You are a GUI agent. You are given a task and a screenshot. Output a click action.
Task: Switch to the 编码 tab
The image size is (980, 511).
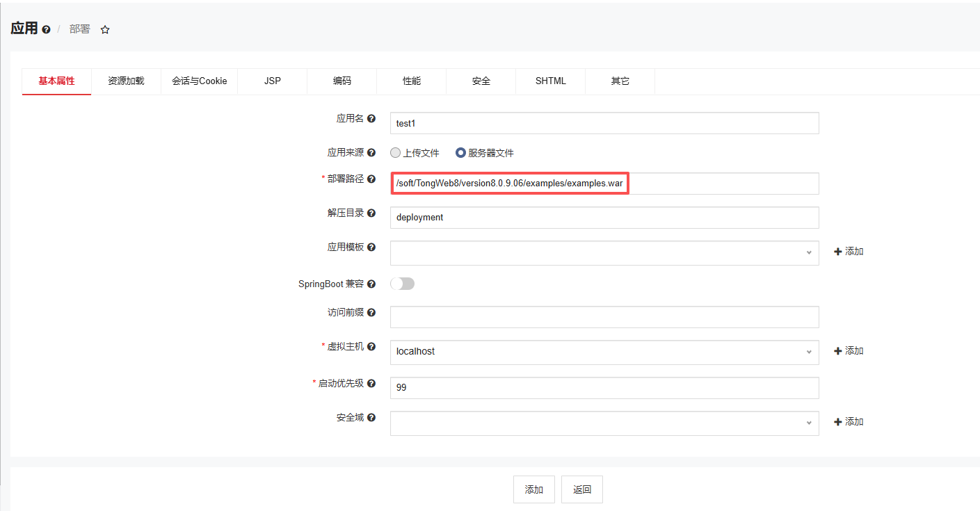342,81
